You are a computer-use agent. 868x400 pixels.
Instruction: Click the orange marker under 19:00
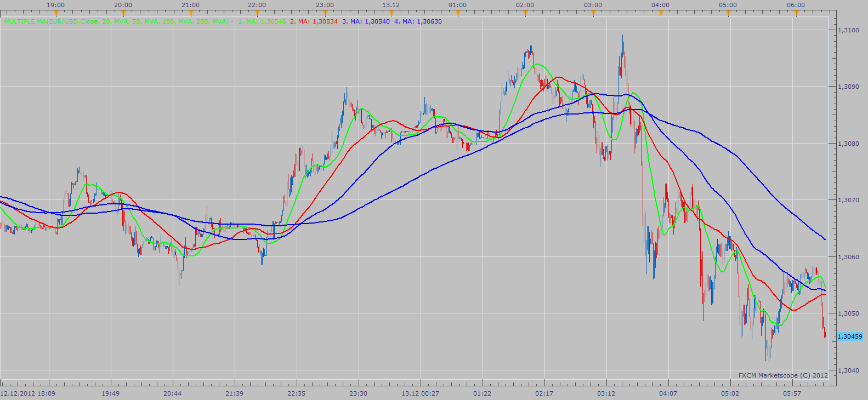pyautogui.click(x=56, y=13)
